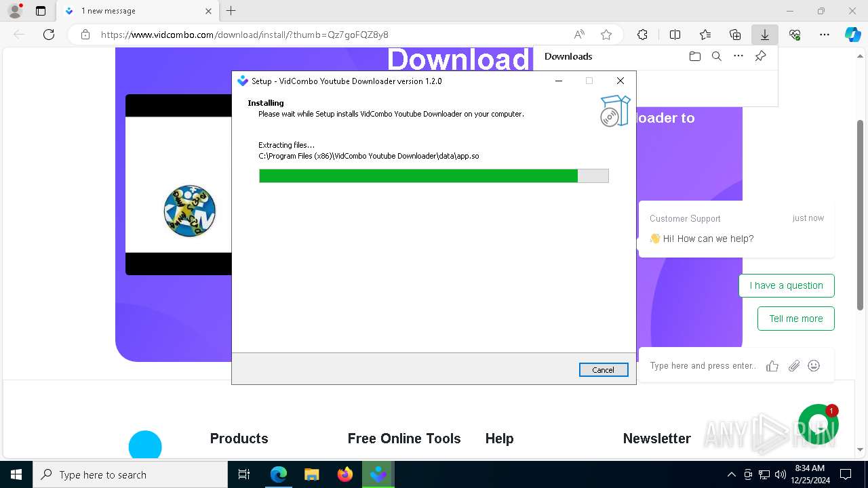Click the Newsletter footer heading
The height and width of the screenshot is (488, 868).
point(657,439)
